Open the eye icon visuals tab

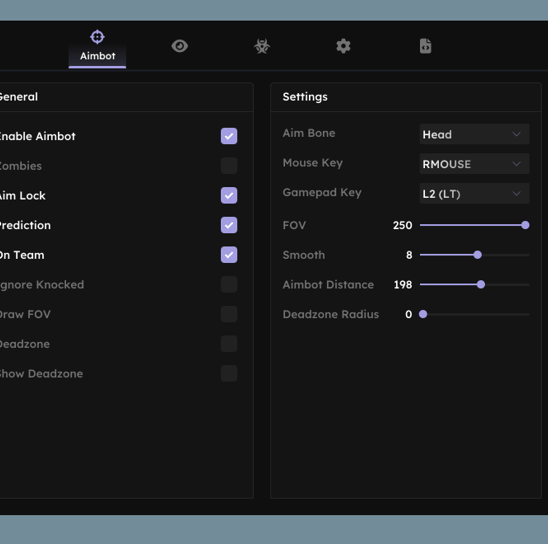[x=180, y=46]
